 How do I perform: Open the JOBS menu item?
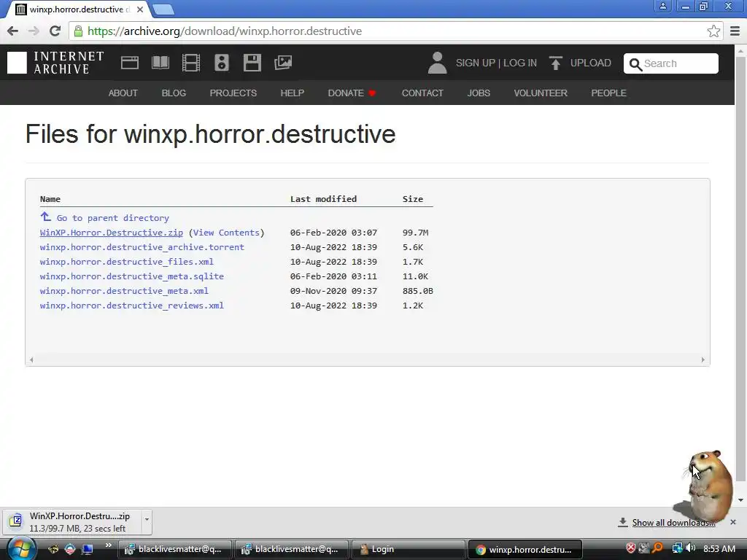[479, 93]
